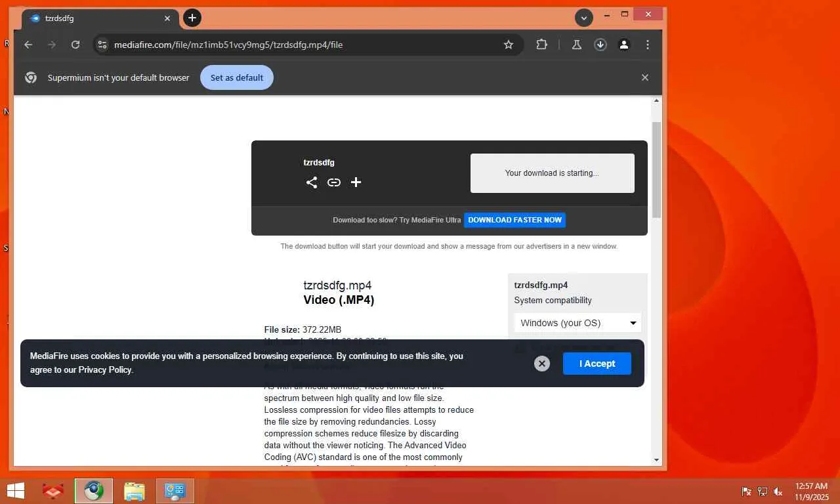Open the Extensions puzzle icon

pos(541,45)
